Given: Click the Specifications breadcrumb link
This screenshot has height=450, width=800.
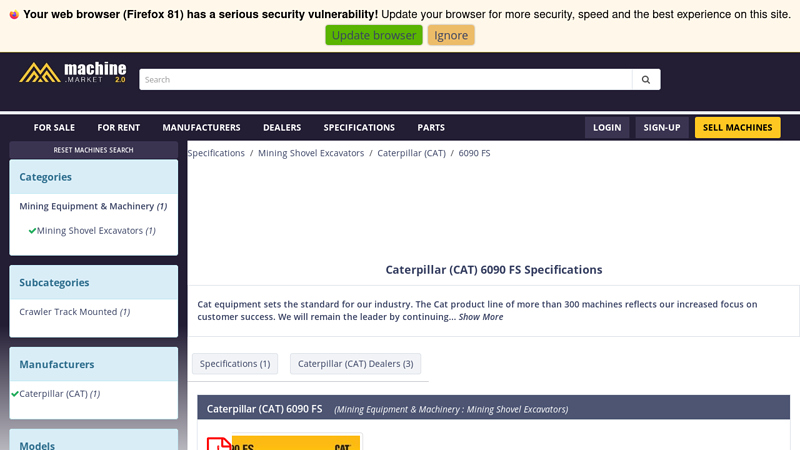Looking at the screenshot, I should (x=216, y=153).
